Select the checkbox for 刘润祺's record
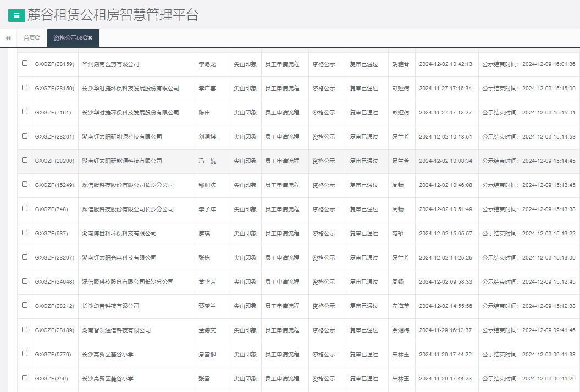 [x=24, y=136]
